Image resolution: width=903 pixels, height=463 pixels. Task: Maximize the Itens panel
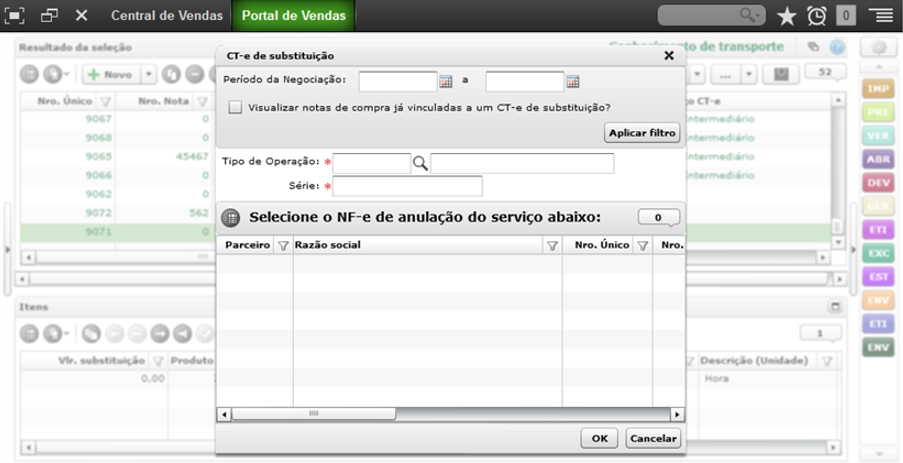click(x=834, y=306)
